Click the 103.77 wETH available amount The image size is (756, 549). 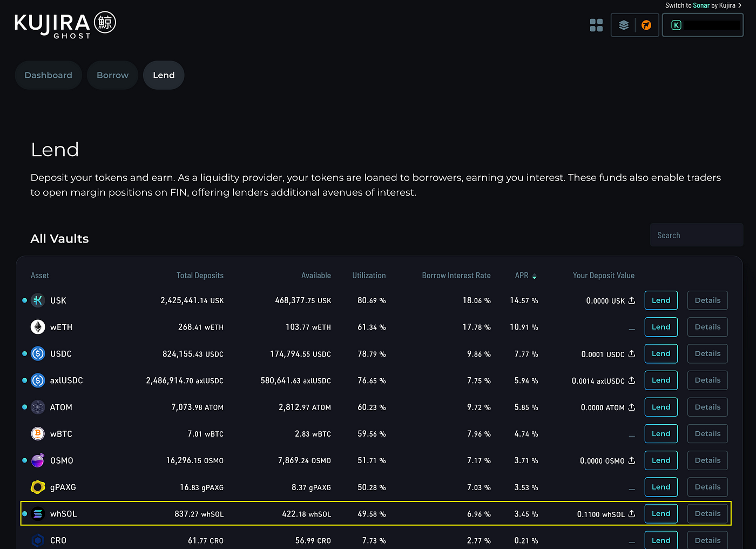(308, 327)
